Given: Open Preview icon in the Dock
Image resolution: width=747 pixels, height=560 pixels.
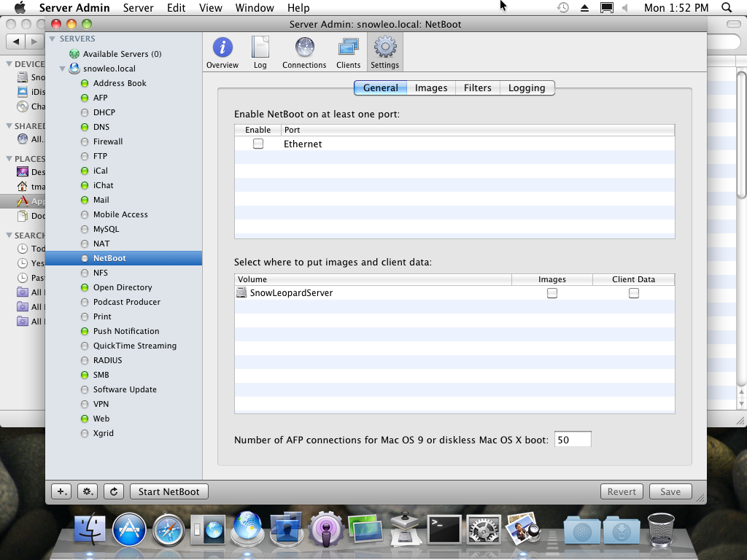Looking at the screenshot, I should click(x=522, y=529).
